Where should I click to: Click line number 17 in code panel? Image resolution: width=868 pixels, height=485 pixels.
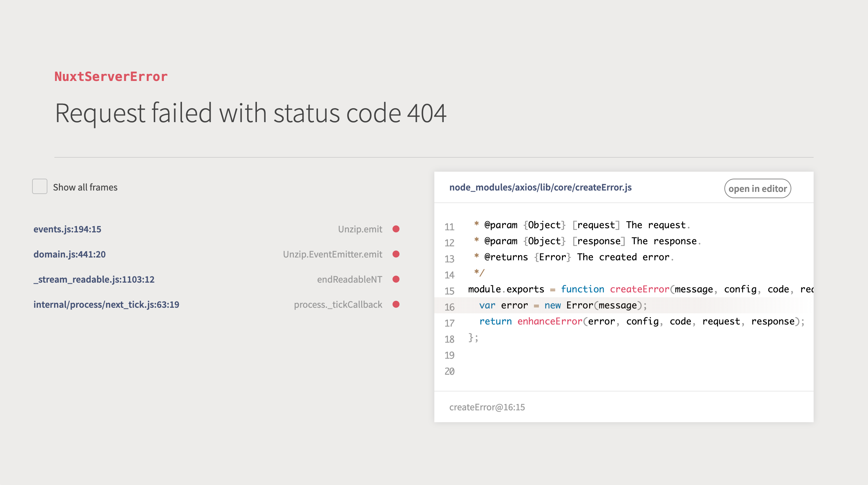[x=449, y=323]
